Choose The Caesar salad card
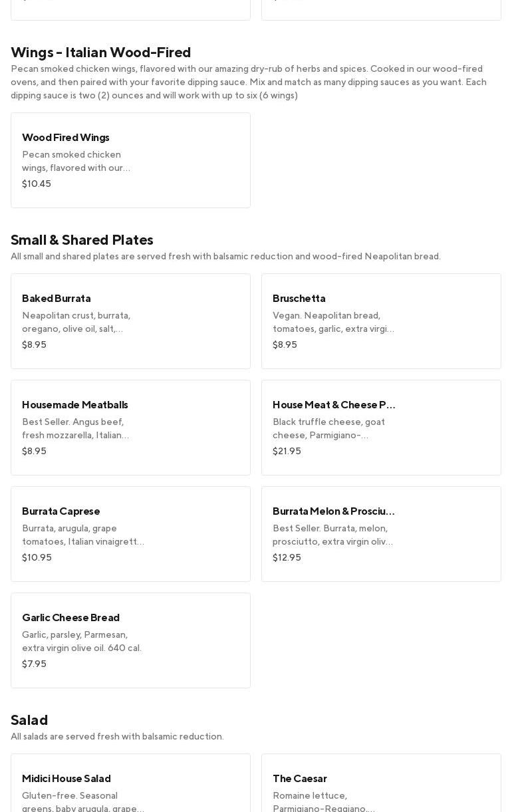Screen dimensions: 512x812 point(381,785)
